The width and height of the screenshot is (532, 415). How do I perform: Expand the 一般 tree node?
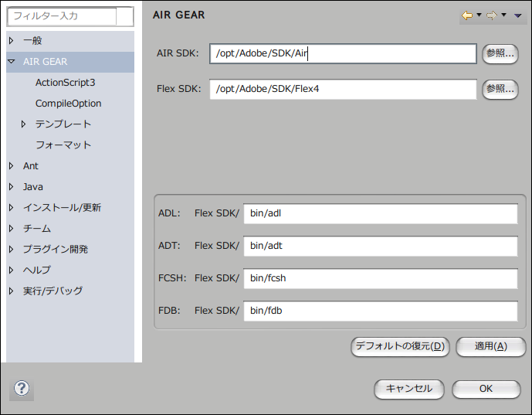tap(12, 41)
